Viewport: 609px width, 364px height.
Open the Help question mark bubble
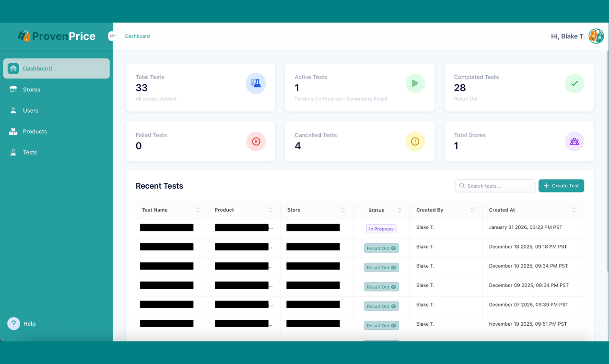coord(13,324)
